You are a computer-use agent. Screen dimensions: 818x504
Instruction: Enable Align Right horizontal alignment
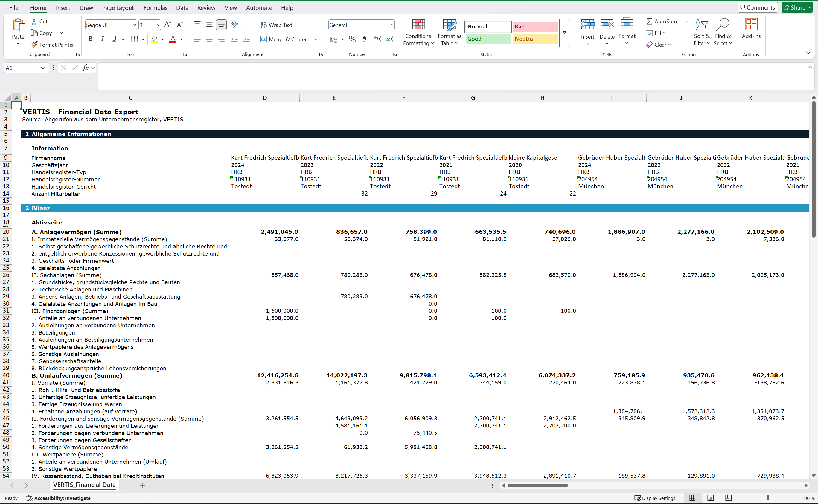(221, 39)
